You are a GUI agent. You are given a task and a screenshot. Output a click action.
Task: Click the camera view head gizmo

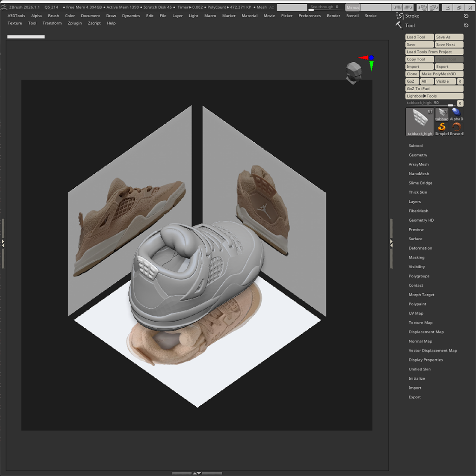[x=353, y=72]
